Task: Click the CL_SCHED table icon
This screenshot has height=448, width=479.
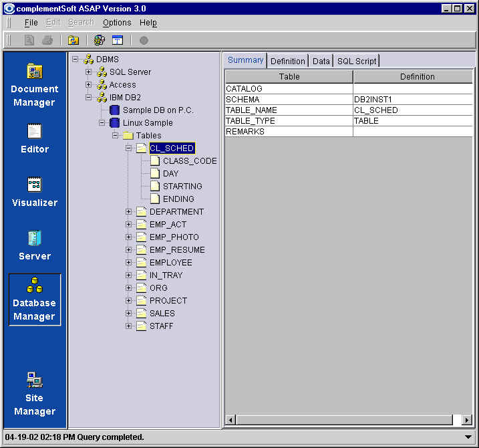Action: (x=142, y=148)
